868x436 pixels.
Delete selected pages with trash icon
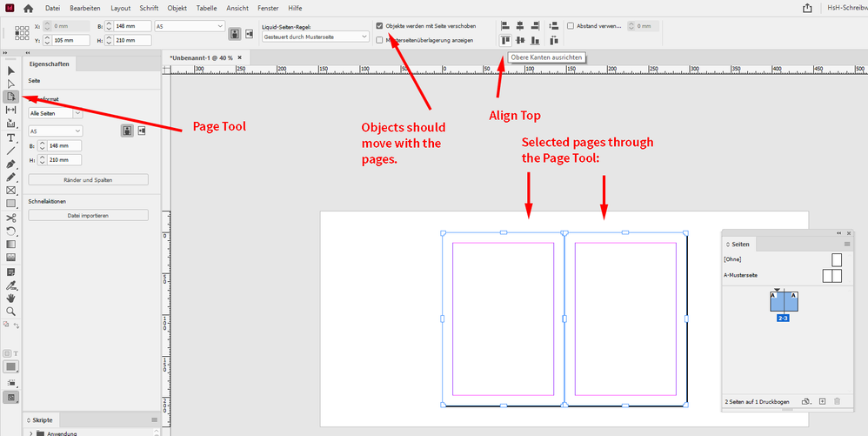tap(837, 401)
